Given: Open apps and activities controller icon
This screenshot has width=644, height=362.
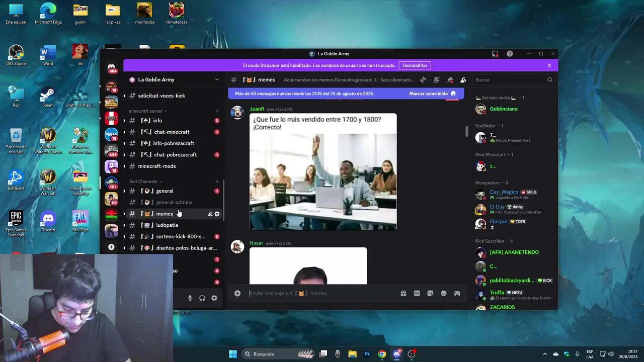Looking at the screenshot, I should click(457, 294).
